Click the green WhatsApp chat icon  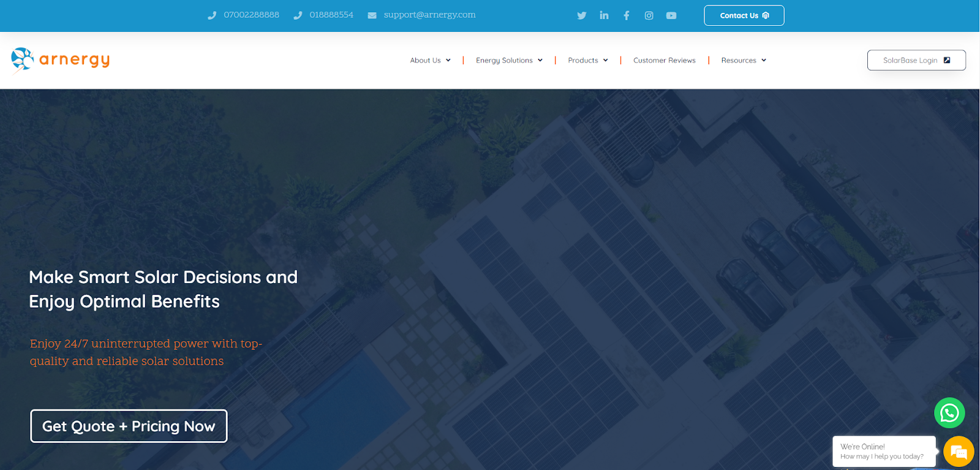[949, 413]
